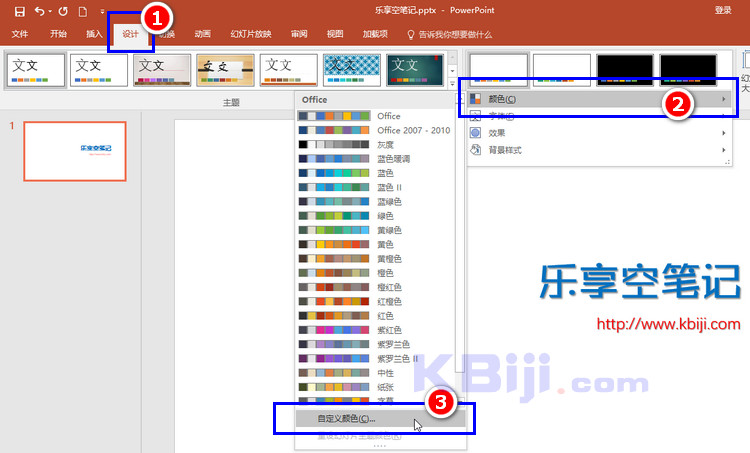Screen dimensions: 750x453
Task: Choose the 灰度 color scheme
Action: [375, 144]
